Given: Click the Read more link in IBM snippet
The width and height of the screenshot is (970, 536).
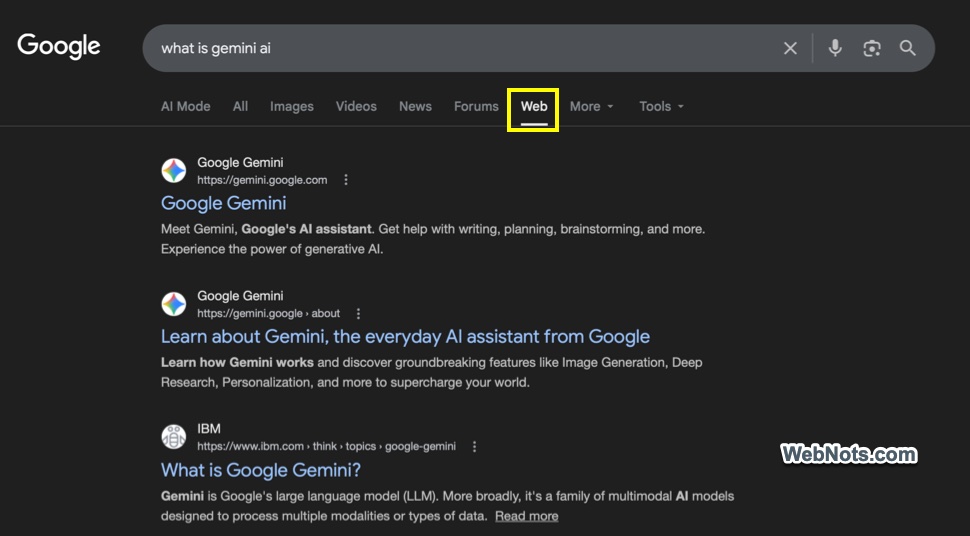Looking at the screenshot, I should click(x=526, y=516).
